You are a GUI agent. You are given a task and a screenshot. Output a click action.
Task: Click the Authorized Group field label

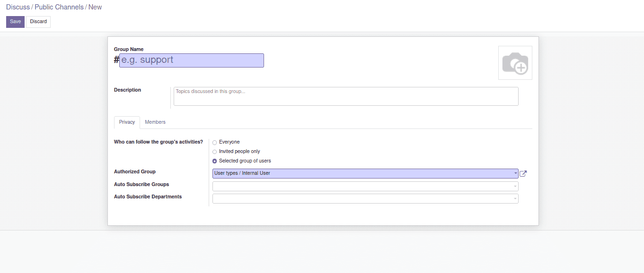click(135, 172)
